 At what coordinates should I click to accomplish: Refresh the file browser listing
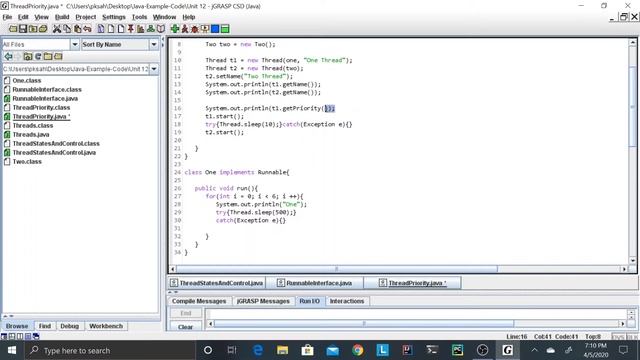38,56
